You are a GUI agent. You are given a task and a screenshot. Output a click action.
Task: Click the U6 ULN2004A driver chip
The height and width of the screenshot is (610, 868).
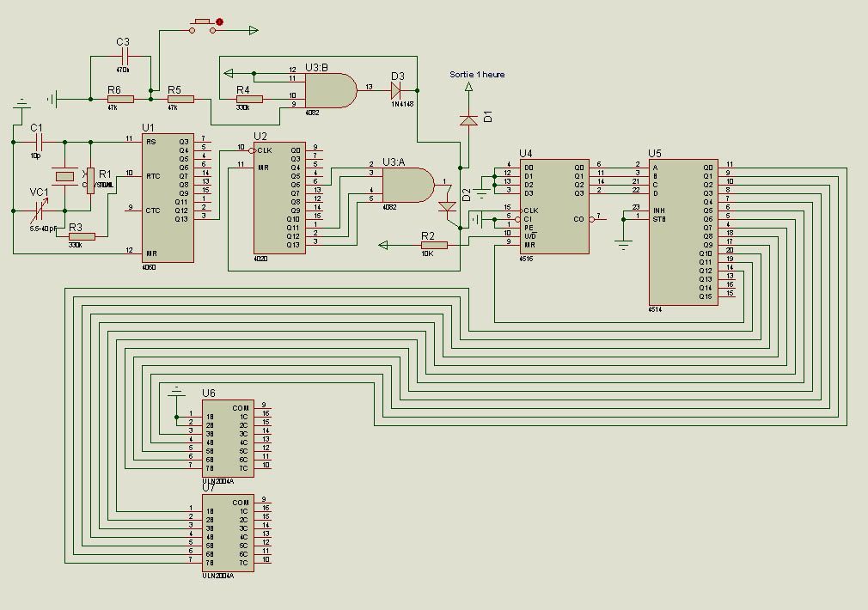[228, 438]
